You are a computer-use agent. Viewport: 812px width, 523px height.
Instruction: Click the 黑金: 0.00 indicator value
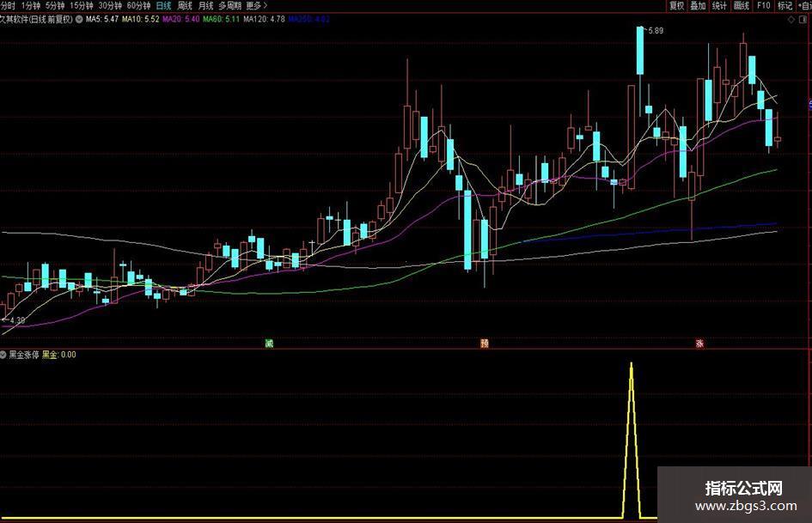pos(59,355)
